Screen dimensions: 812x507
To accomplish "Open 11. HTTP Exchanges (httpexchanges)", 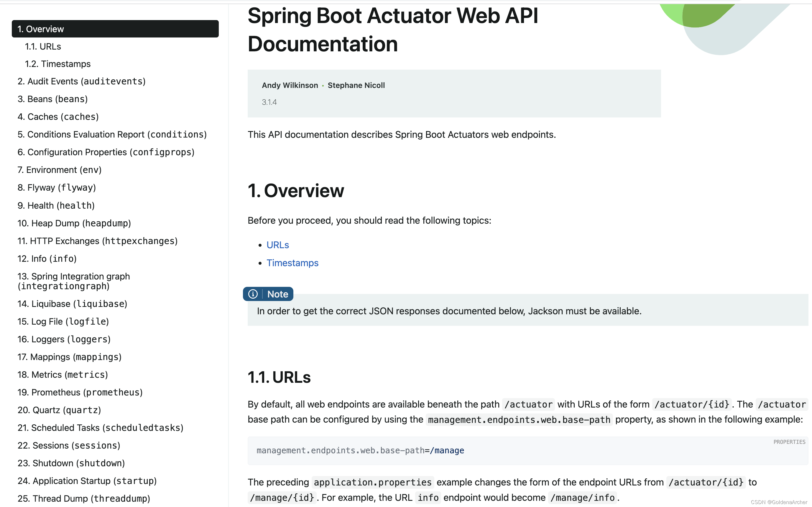I will [x=98, y=241].
